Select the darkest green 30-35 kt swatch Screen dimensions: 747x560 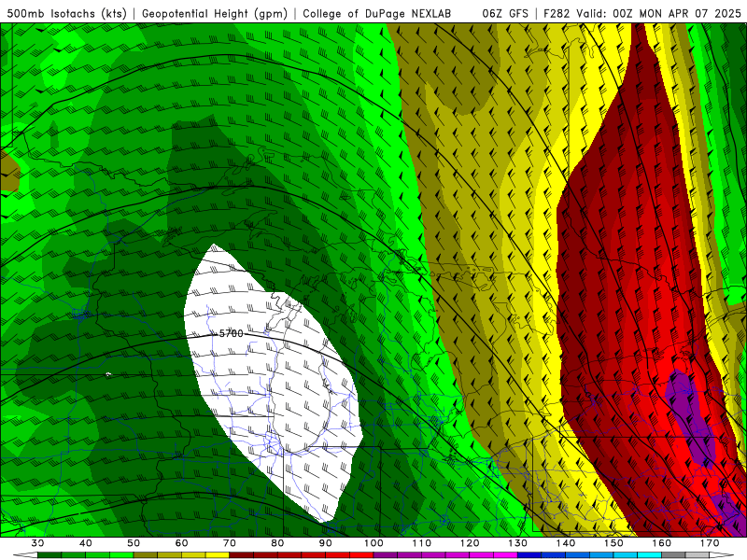[49, 555]
